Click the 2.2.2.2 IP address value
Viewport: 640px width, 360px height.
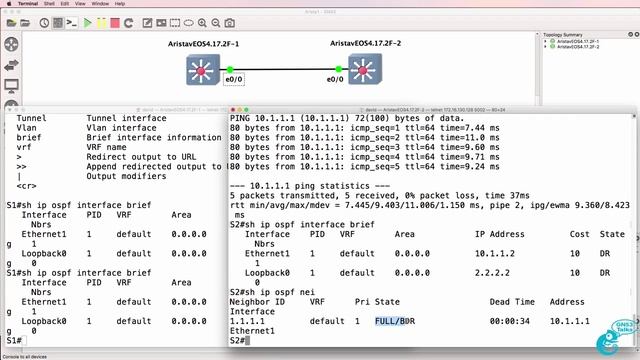click(x=492, y=273)
